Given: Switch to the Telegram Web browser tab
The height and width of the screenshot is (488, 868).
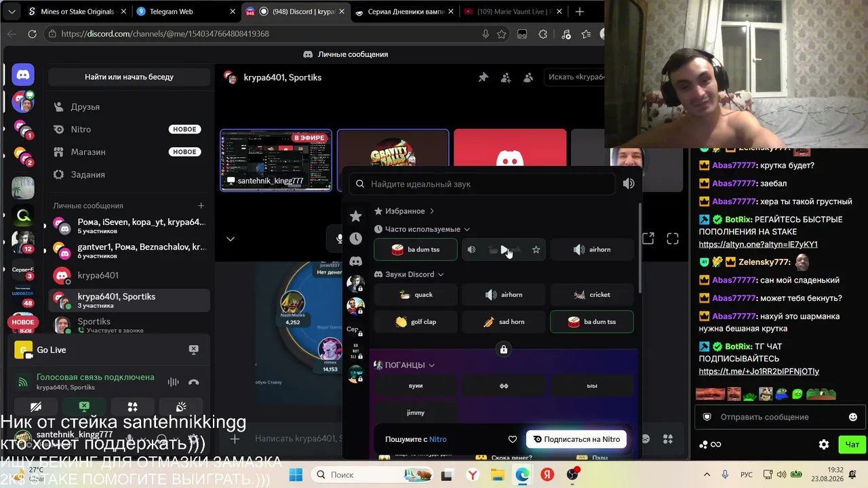Looking at the screenshot, I should 186,12.
